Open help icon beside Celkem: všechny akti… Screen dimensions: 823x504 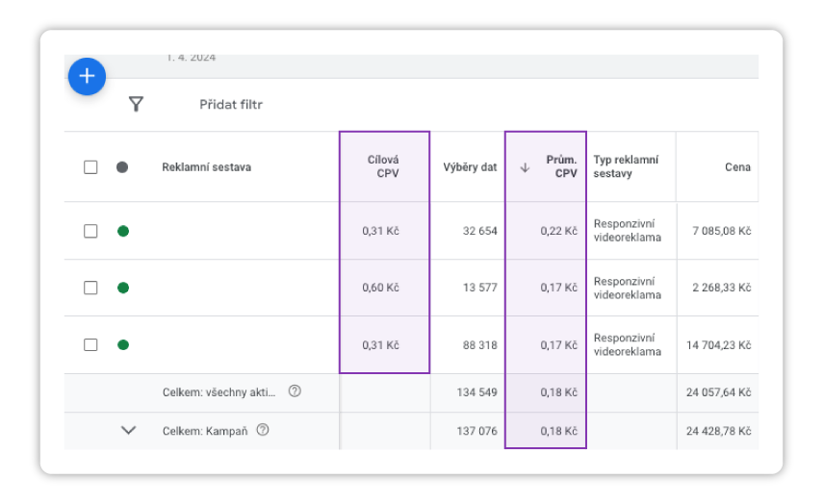296,391
